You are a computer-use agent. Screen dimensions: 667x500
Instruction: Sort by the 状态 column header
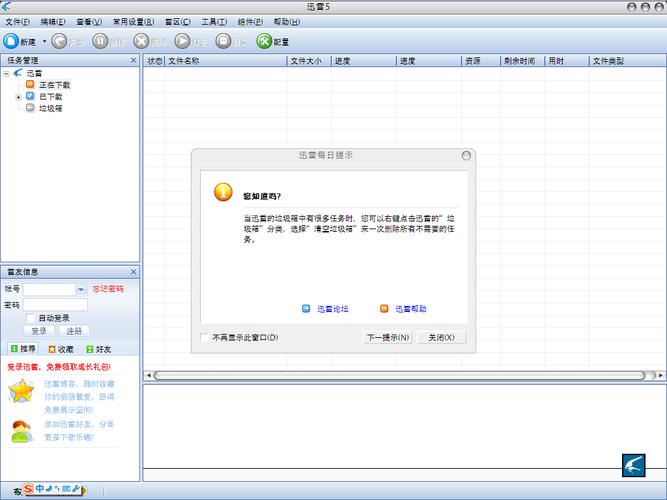click(154, 61)
